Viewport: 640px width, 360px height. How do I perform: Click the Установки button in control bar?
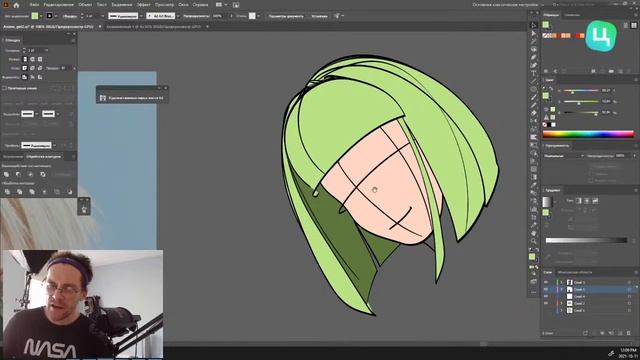tap(320, 16)
